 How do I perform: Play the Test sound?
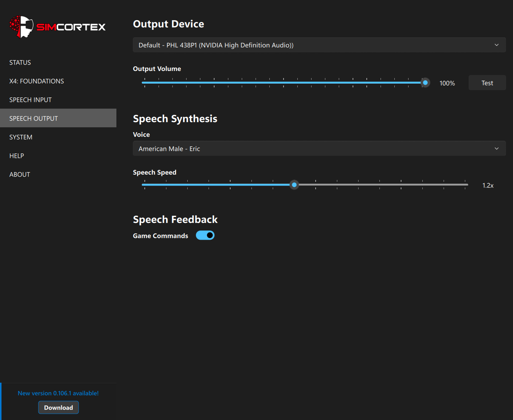click(487, 83)
